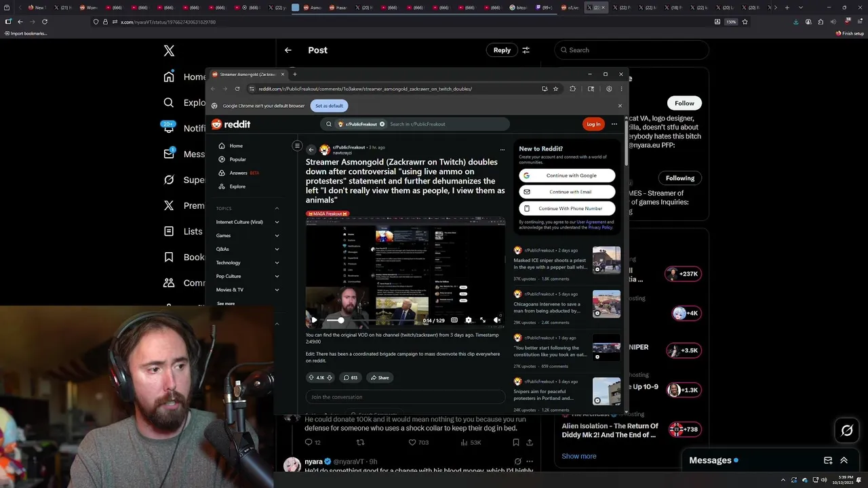This screenshot has width=868, height=488.
Task: Choose Continue With Phone Number
Action: [x=567, y=208]
